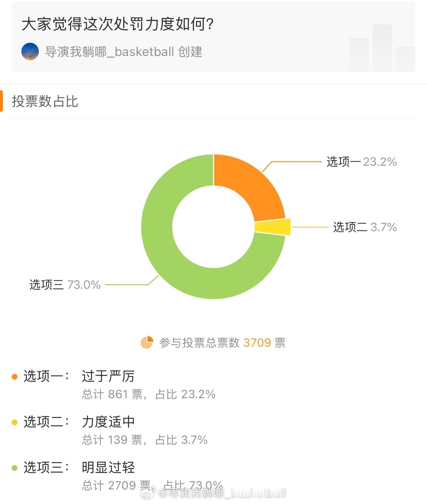
Task: Tap the 选项三 73.0% chart label
Action: [x=65, y=285]
